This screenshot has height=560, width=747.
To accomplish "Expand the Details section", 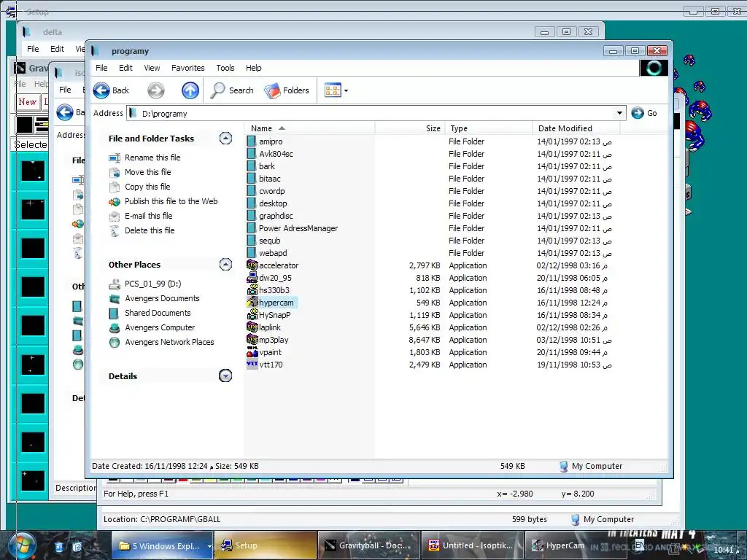I will 225,376.
